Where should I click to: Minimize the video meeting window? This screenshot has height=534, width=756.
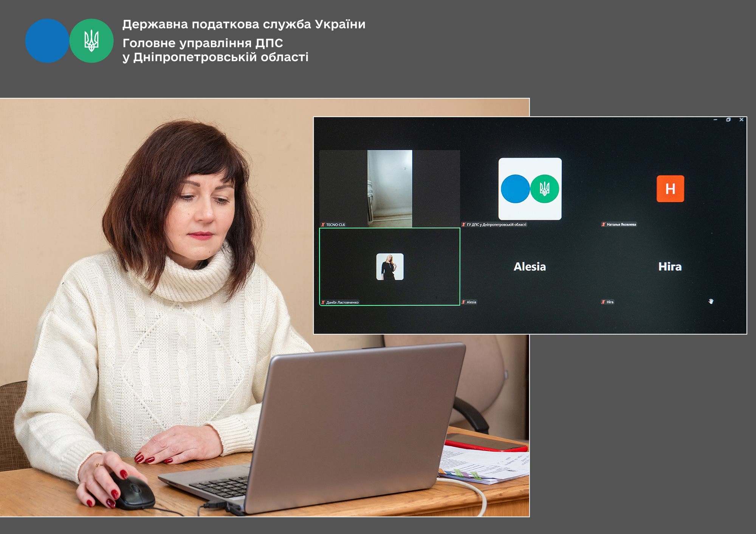[715, 120]
